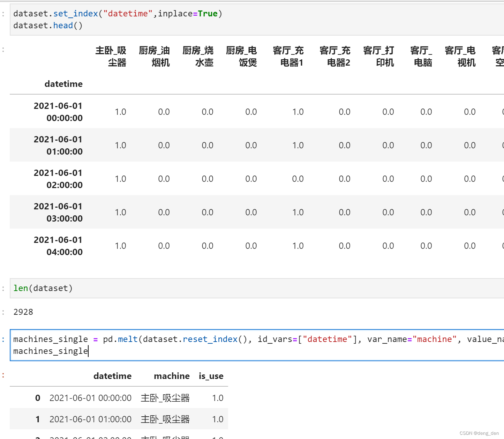Click 主卧_吸尘器 value in 00:00:00 row
Image resolution: width=504 pixels, height=439 pixels.
(120, 112)
